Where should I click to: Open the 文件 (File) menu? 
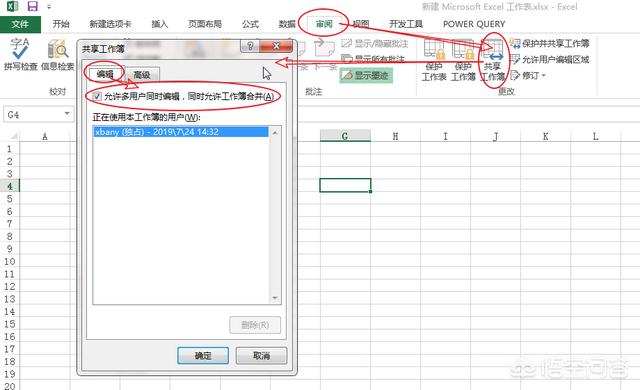click(20, 24)
